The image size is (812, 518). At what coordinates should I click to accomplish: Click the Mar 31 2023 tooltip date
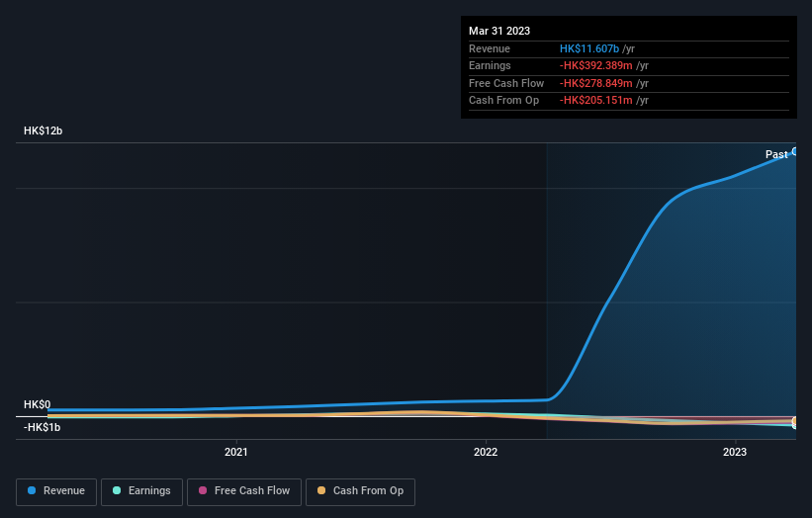[x=499, y=31]
